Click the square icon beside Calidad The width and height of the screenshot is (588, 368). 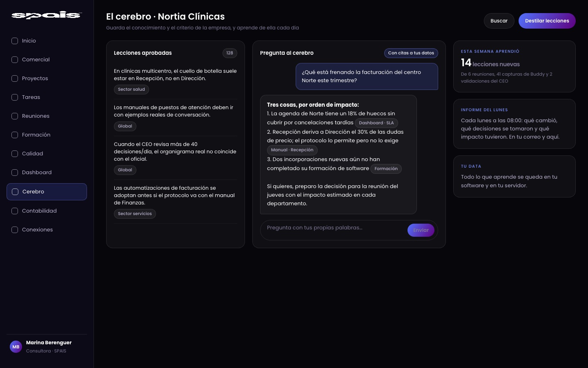pyautogui.click(x=15, y=154)
